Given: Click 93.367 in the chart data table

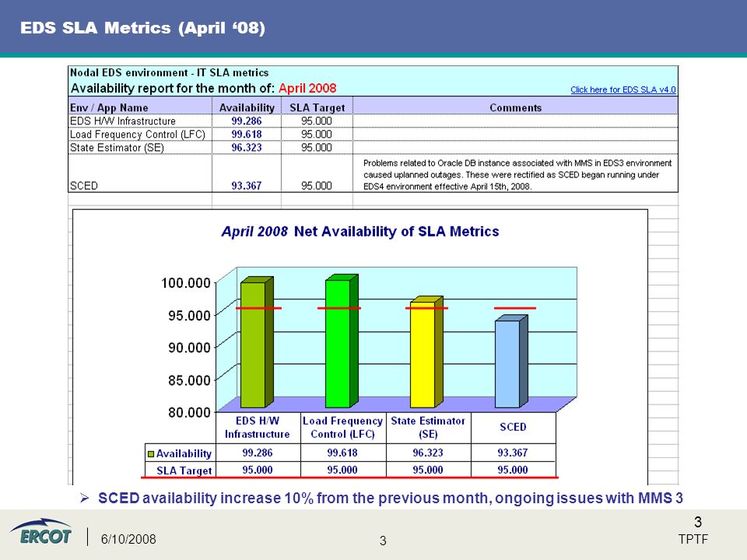Looking at the screenshot, I should click(513, 453).
